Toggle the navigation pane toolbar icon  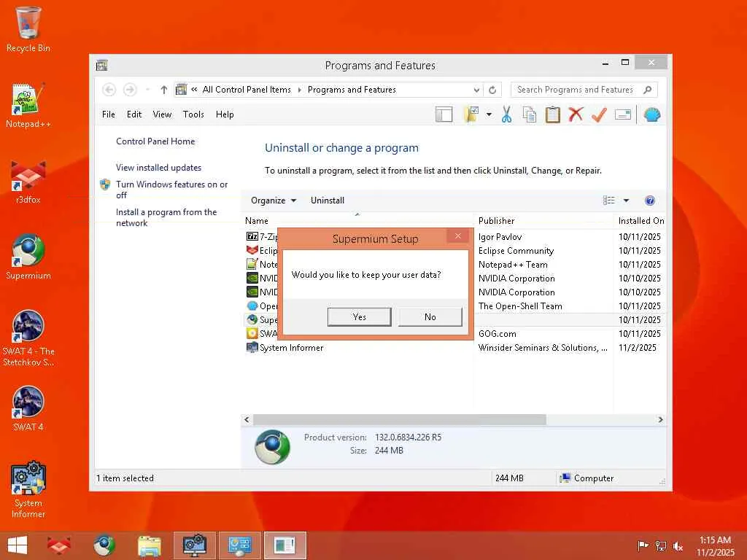coord(444,114)
